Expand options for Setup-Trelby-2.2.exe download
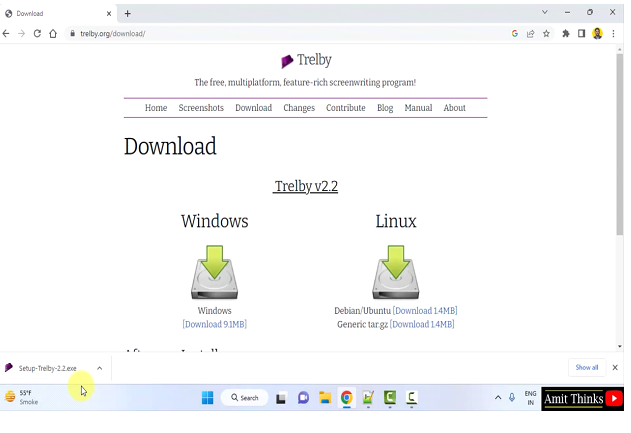Screen dimensions: 631x433 click(99, 368)
